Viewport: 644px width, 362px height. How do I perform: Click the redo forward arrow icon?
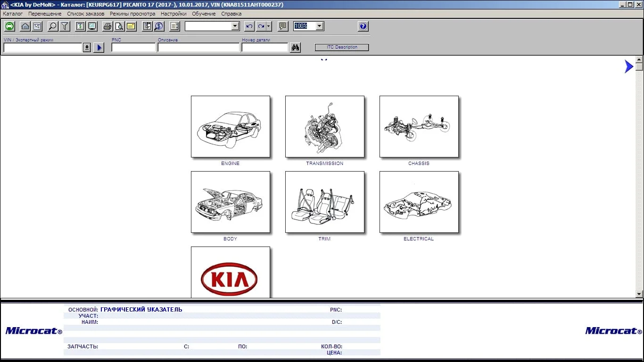coord(261,26)
